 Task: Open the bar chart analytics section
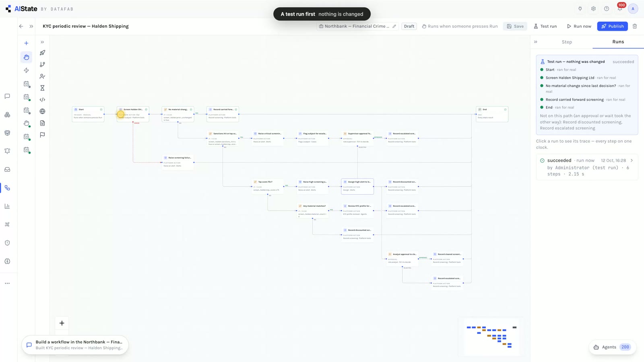click(7, 206)
